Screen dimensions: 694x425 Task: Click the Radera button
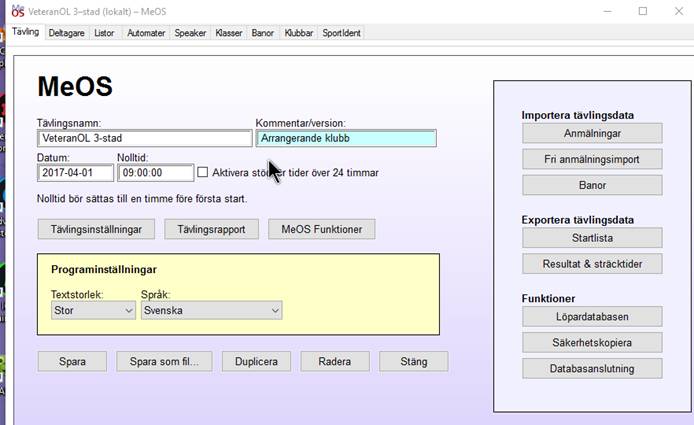[x=335, y=362]
